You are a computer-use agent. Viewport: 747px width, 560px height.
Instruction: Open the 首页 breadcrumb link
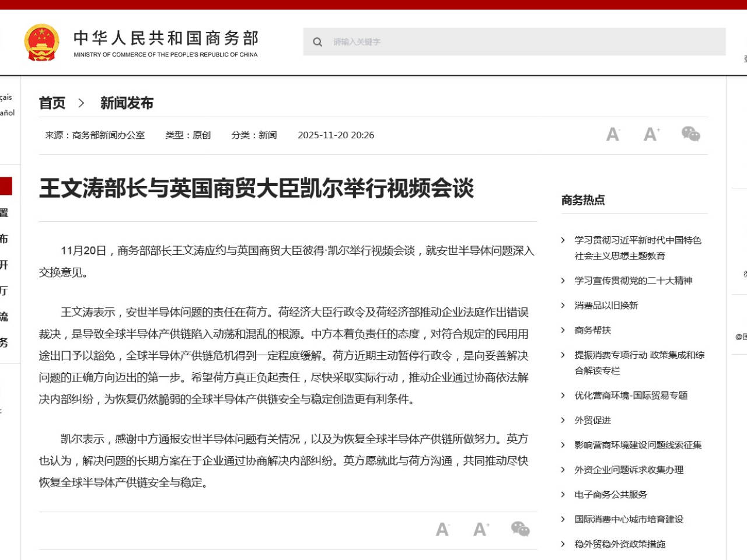51,103
